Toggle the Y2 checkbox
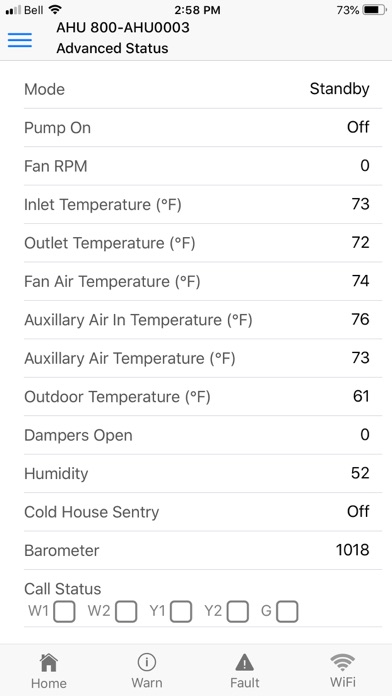This screenshot has height=696, width=392. click(238, 612)
